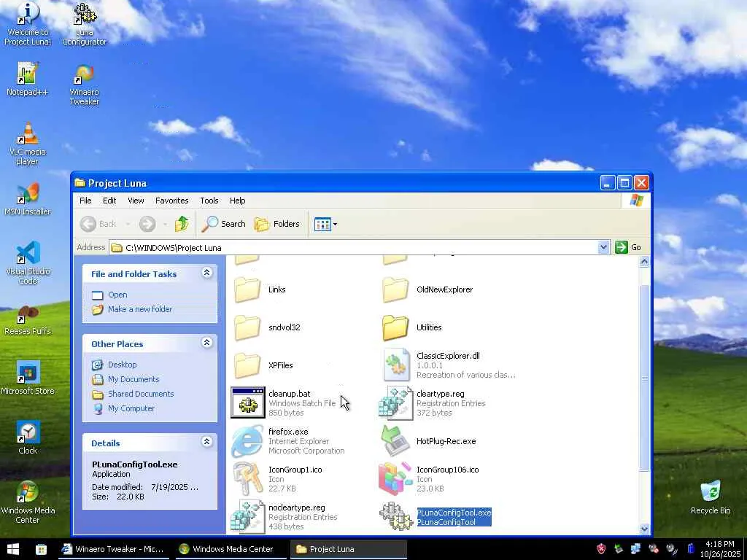Open Winaero Tweaker desktop icon
The height and width of the screenshot is (560, 747).
[85, 85]
